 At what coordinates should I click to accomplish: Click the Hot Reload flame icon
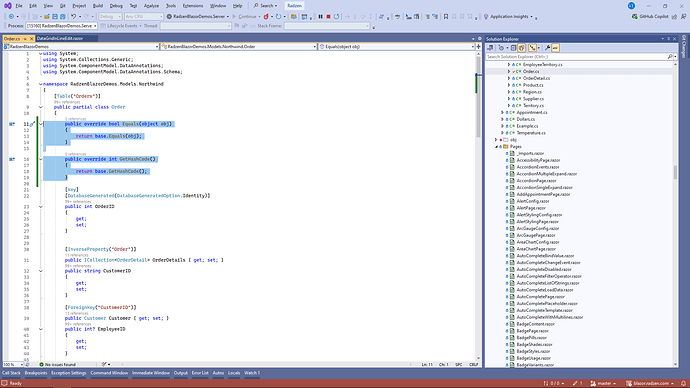pos(266,17)
